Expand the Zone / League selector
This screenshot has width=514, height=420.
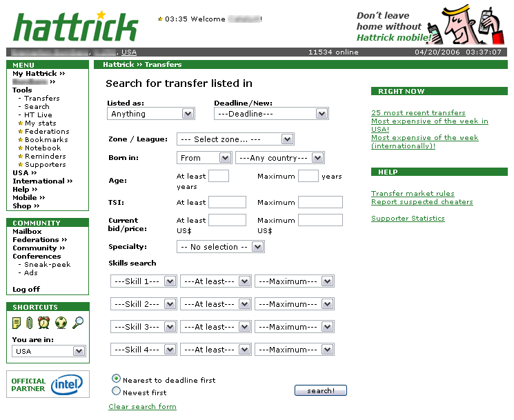point(235,139)
